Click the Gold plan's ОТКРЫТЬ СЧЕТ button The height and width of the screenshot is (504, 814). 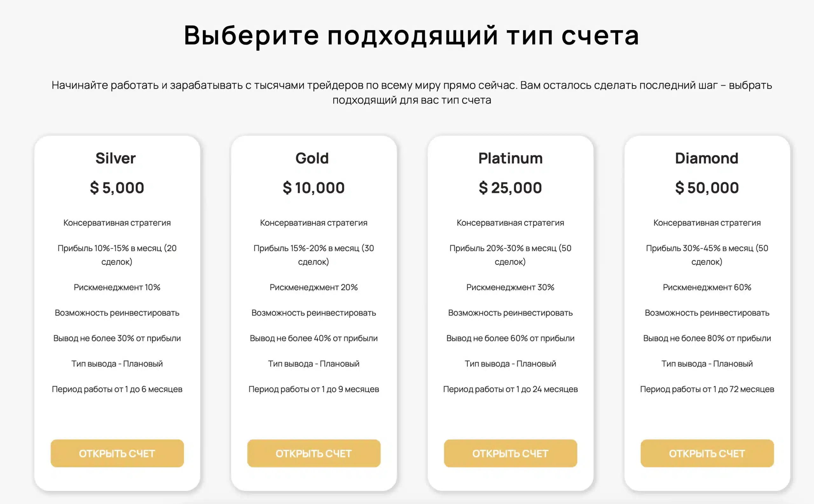[314, 453]
